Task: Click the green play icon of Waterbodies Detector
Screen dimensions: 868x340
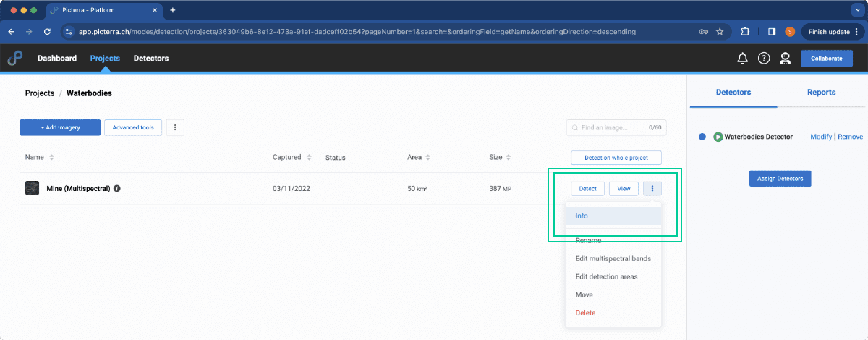Action: [718, 137]
